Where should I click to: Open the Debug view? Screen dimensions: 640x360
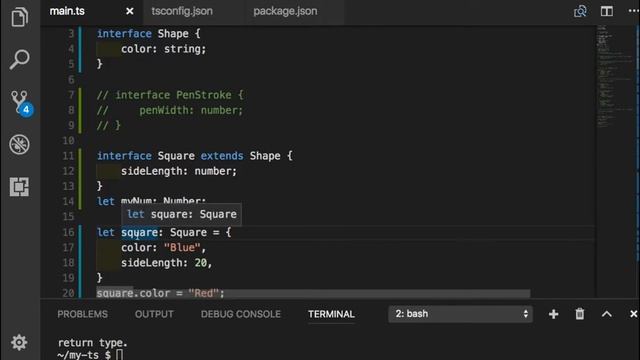pyautogui.click(x=19, y=144)
